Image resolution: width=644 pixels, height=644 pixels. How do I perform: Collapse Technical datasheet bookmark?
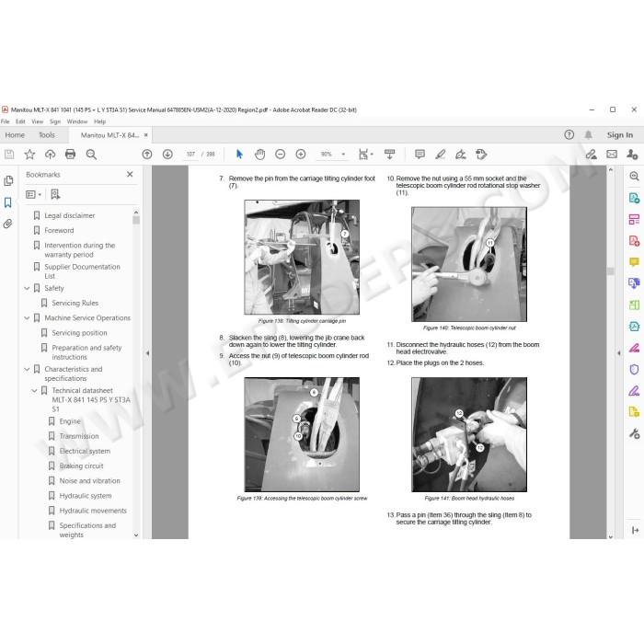tap(34, 391)
